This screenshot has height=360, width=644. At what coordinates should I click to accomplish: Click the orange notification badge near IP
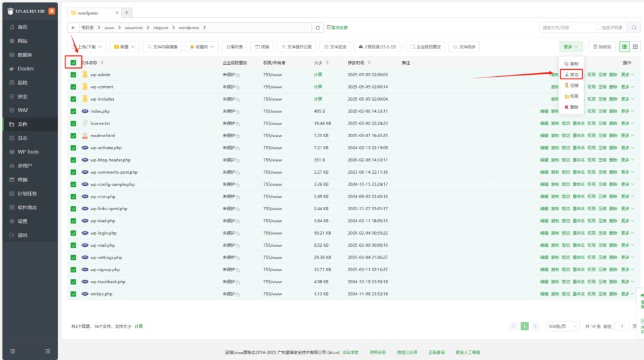[x=52, y=11]
